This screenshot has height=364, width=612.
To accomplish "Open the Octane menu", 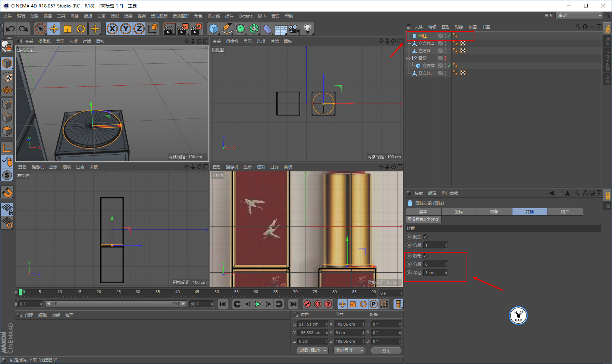I will [x=246, y=16].
